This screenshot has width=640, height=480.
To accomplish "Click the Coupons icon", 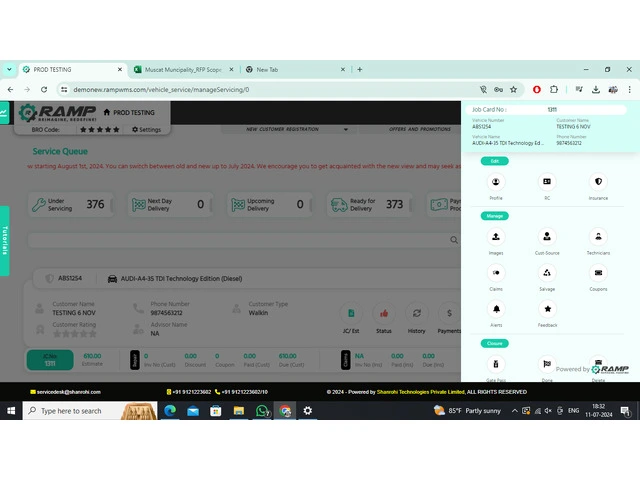I will (598, 273).
